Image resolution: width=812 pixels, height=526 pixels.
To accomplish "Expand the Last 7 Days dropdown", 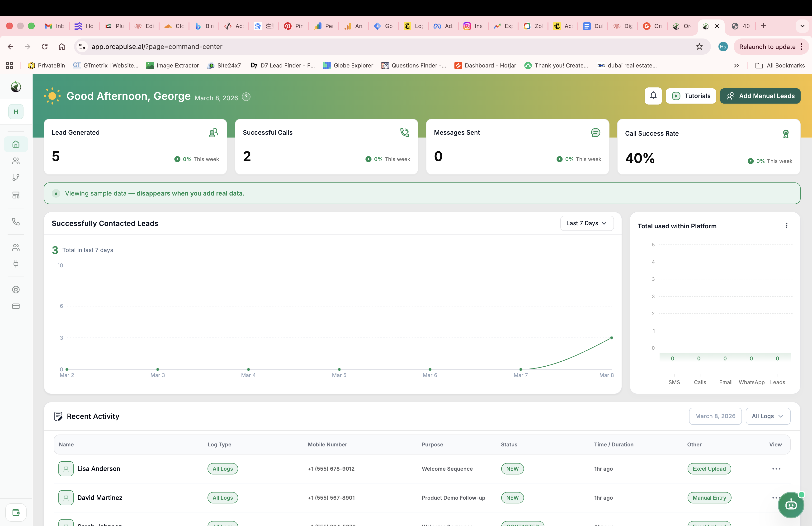I will pyautogui.click(x=586, y=223).
